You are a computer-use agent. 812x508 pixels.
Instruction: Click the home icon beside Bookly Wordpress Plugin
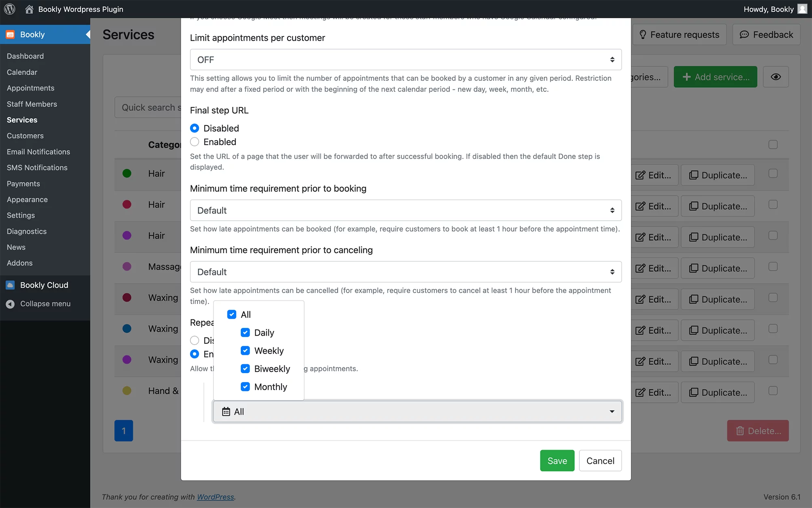click(29, 9)
